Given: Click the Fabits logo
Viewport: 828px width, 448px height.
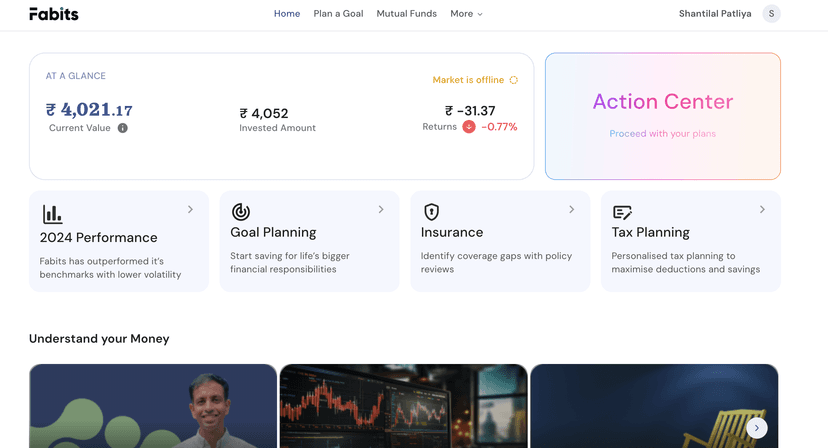Looking at the screenshot, I should [54, 14].
